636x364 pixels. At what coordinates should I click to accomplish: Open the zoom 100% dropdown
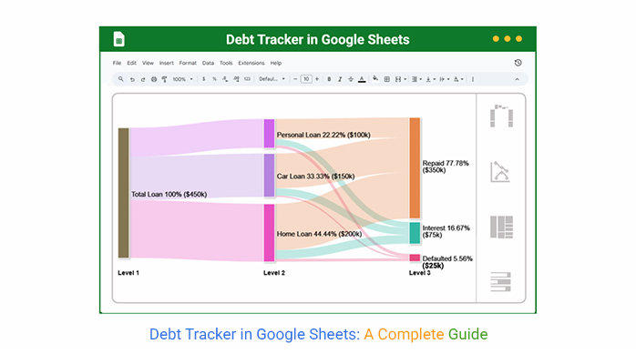(181, 79)
